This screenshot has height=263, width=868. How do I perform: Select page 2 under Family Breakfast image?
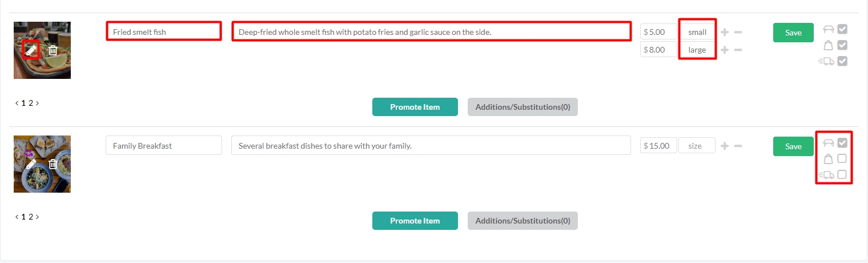coord(31,217)
